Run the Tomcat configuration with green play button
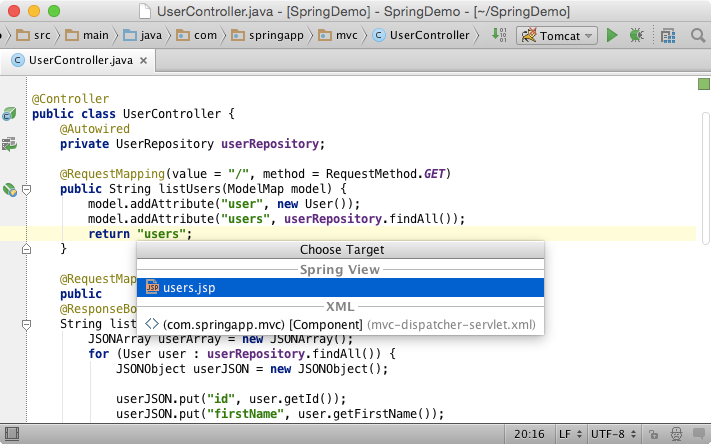This screenshot has height=444, width=711. point(612,35)
